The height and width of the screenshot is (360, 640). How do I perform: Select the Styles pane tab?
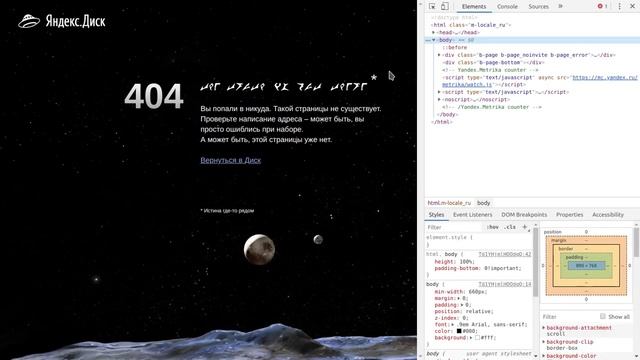click(436, 215)
